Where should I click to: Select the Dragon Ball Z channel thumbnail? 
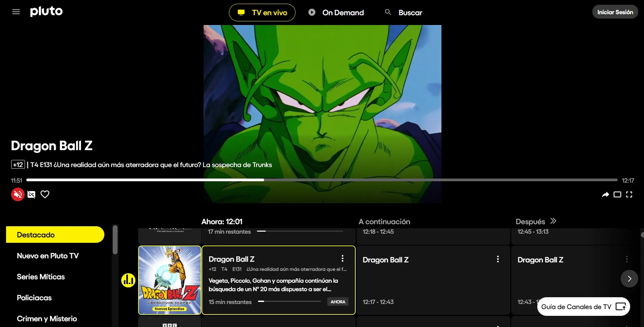[170, 280]
